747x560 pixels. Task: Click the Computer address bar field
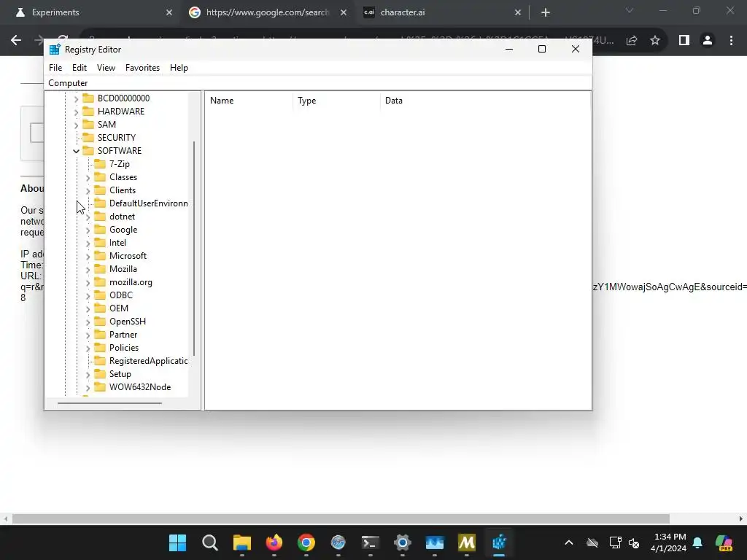pyautogui.click(x=318, y=83)
